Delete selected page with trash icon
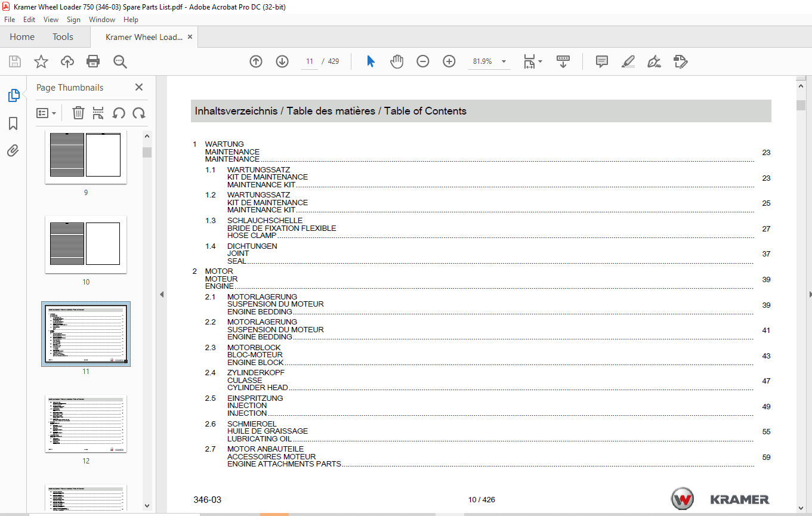812x516 pixels. tap(78, 113)
